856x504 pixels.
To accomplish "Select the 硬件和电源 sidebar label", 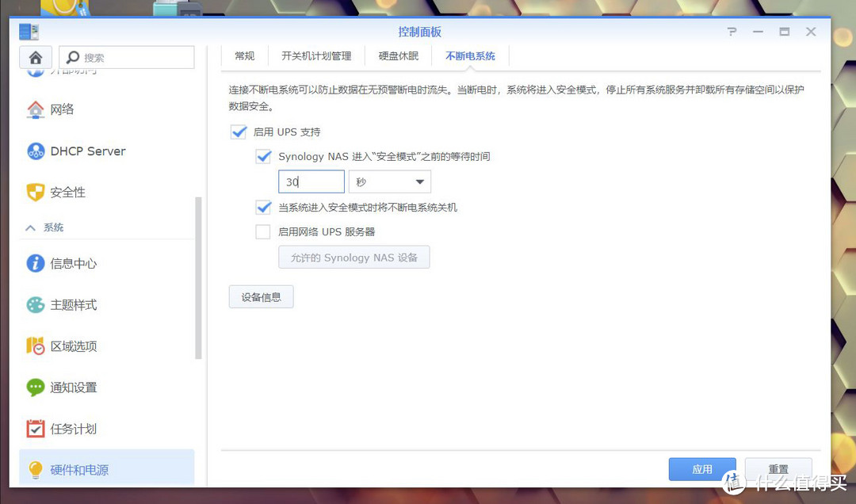I will (x=80, y=470).
